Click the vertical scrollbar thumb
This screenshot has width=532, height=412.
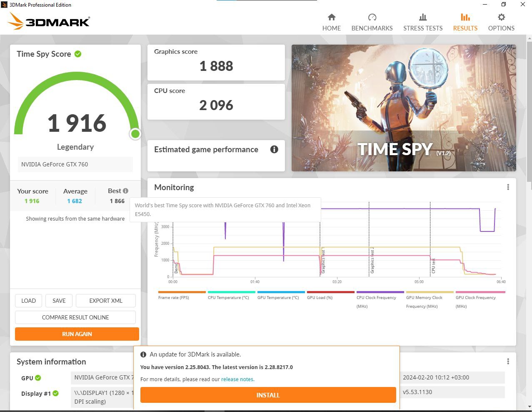pyautogui.click(x=529, y=111)
